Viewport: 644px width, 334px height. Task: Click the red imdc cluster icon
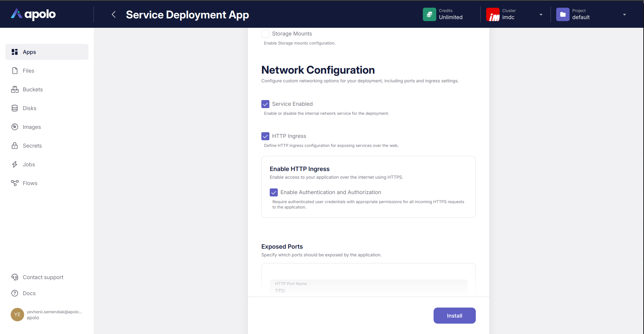click(x=493, y=14)
